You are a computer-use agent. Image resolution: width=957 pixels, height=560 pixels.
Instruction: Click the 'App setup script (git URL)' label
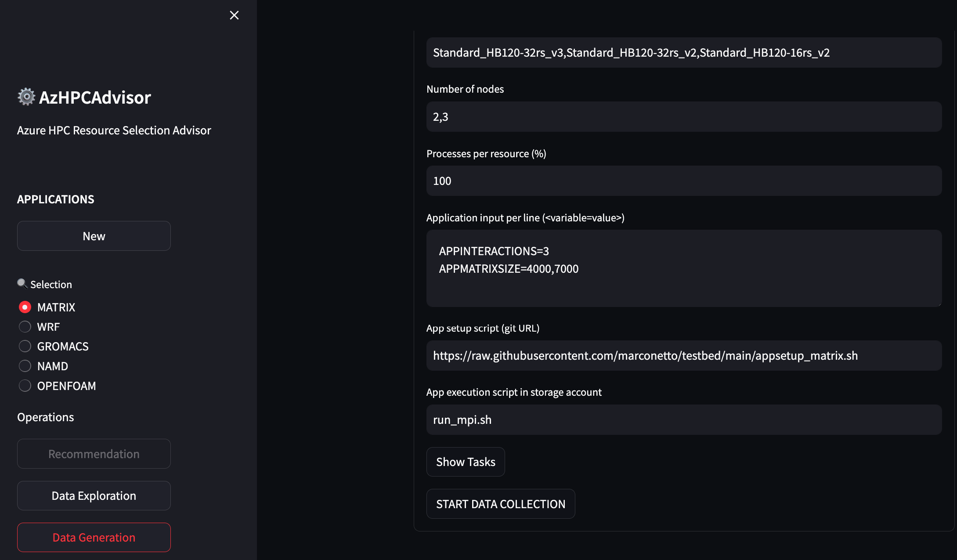[x=483, y=328]
